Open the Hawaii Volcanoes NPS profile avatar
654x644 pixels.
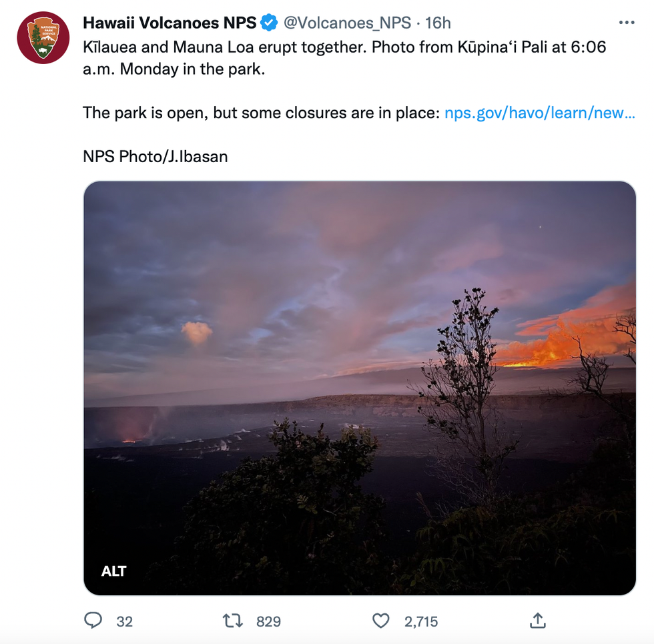(x=43, y=37)
